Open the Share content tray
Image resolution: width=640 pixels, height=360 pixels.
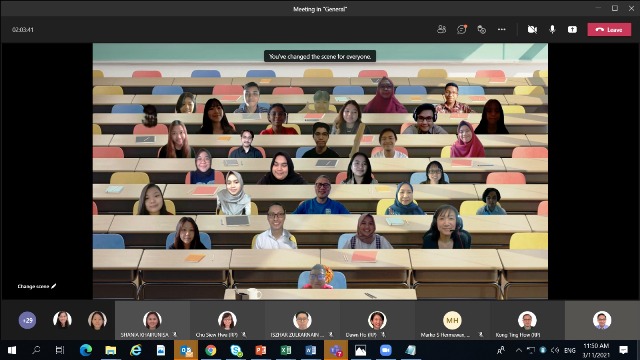tap(572, 29)
